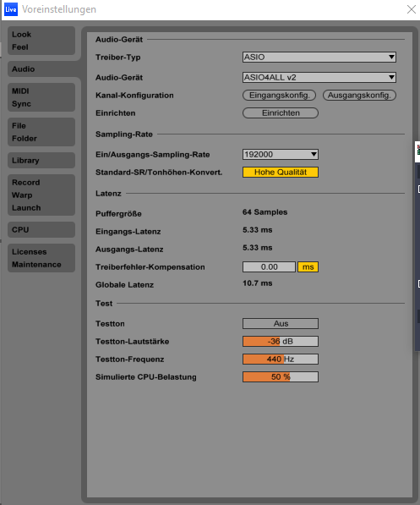Toggle the Hohe Qualität conversion button

281,172
